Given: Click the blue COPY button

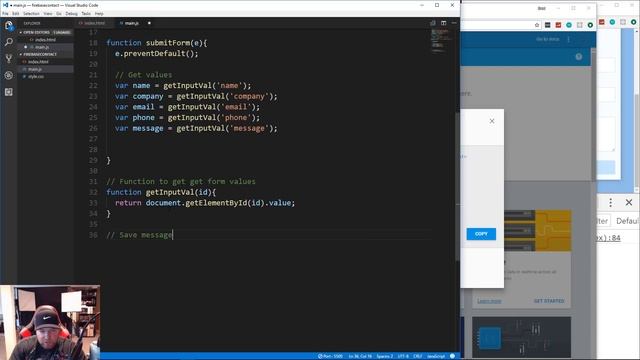Looking at the screenshot, I should [x=481, y=234].
